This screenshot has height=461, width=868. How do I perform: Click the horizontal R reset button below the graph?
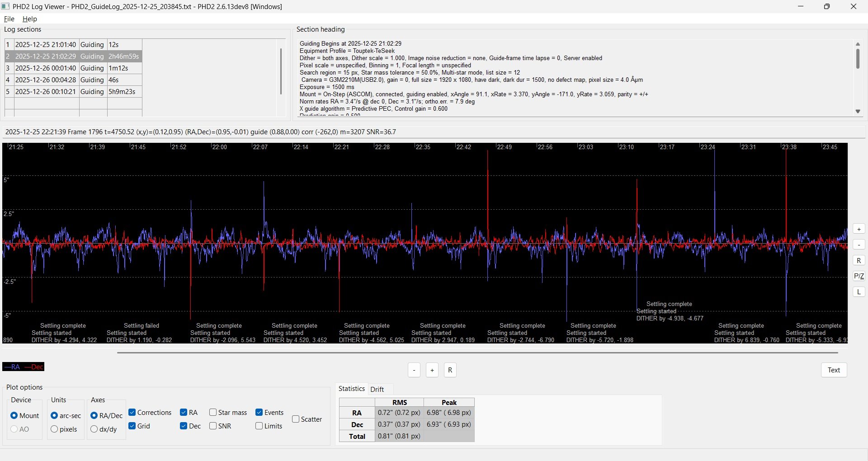(450, 370)
